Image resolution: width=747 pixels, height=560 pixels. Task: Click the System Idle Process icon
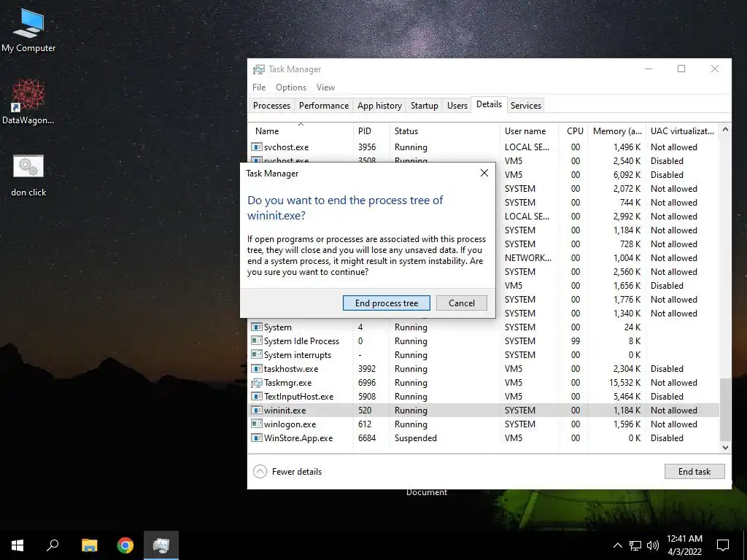pyautogui.click(x=257, y=341)
